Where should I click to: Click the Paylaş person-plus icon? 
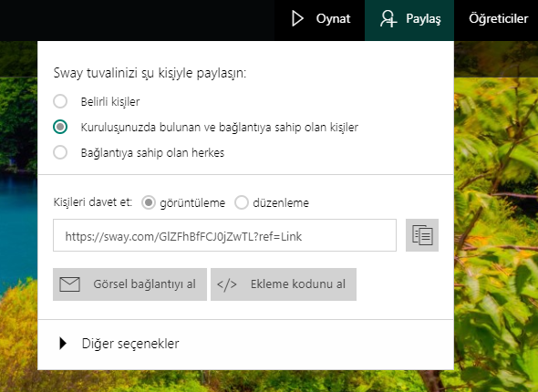pos(388,18)
